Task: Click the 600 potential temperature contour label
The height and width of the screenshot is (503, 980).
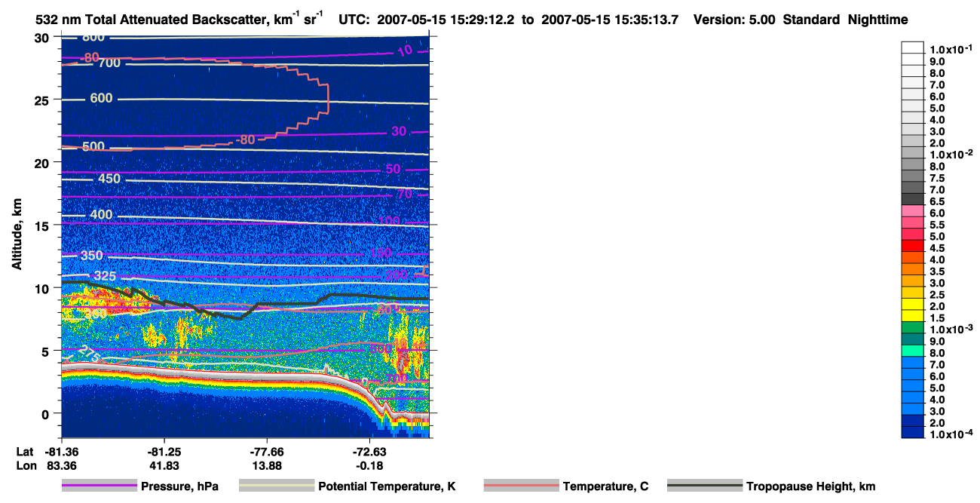Action: pyautogui.click(x=101, y=98)
